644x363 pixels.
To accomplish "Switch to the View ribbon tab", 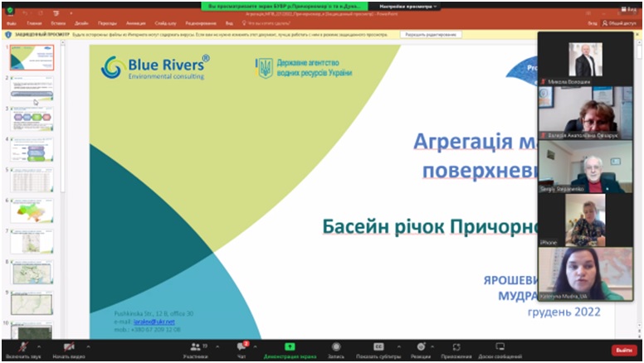I will [229, 23].
